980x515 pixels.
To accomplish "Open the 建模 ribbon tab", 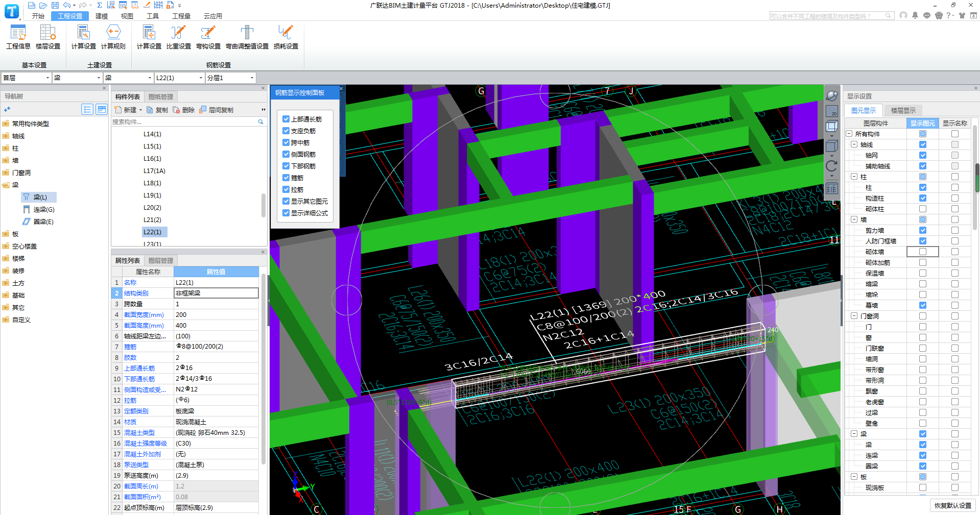I will point(102,16).
